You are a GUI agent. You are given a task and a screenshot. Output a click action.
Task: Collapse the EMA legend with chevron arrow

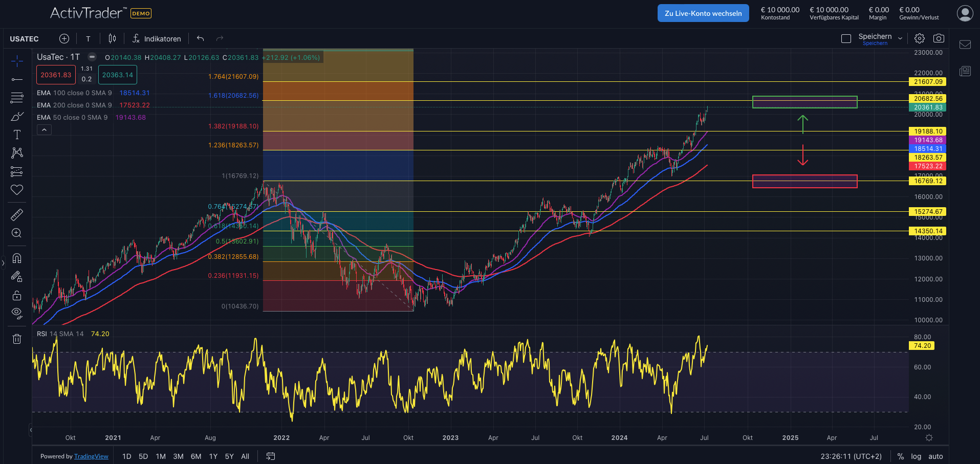point(44,129)
